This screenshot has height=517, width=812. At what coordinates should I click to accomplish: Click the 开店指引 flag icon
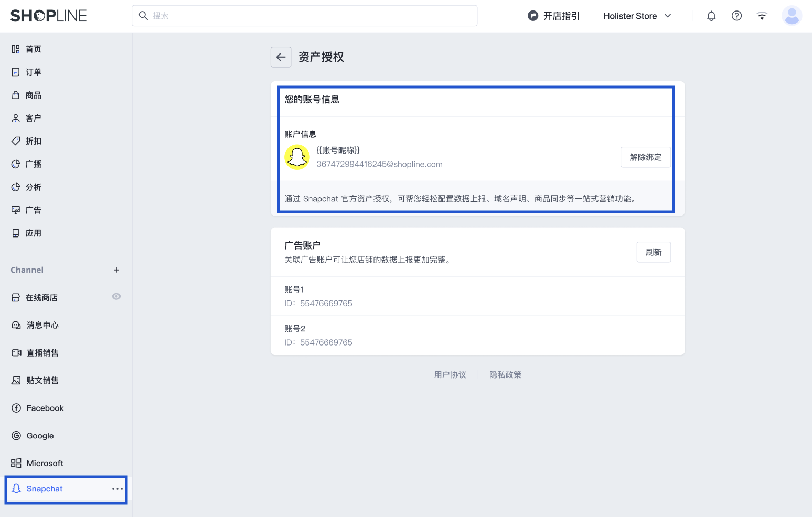(x=533, y=16)
